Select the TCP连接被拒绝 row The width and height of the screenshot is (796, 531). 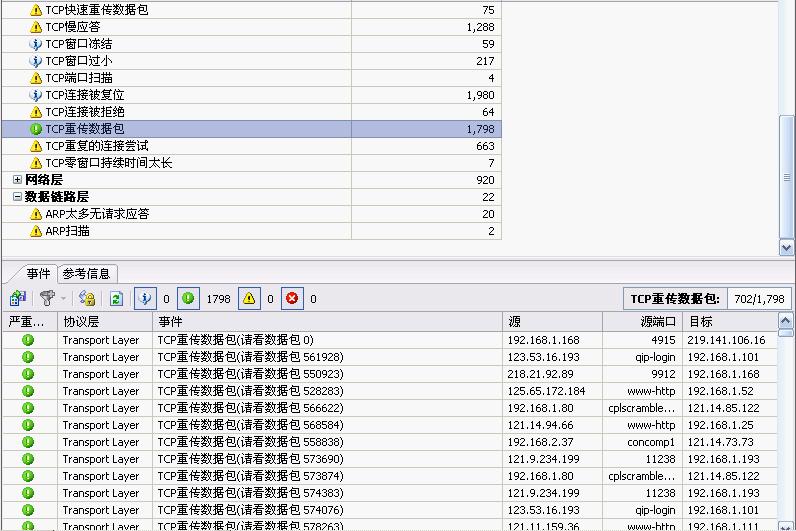pos(252,112)
